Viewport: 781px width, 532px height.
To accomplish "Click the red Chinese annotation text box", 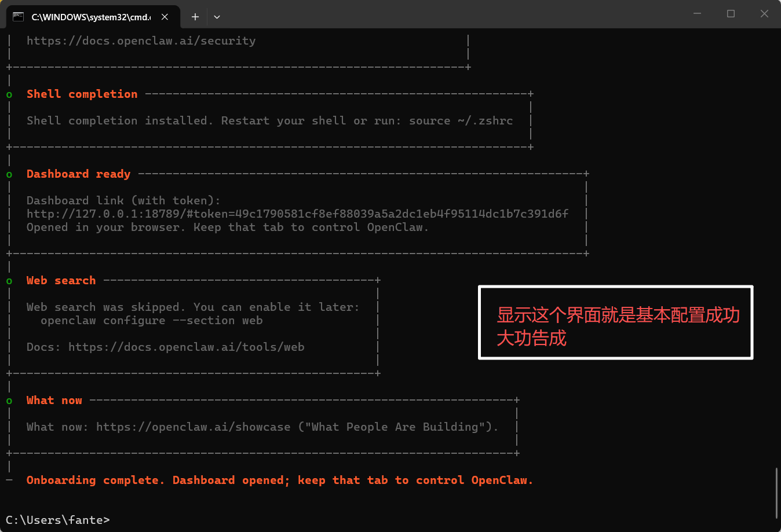I will pyautogui.click(x=615, y=322).
